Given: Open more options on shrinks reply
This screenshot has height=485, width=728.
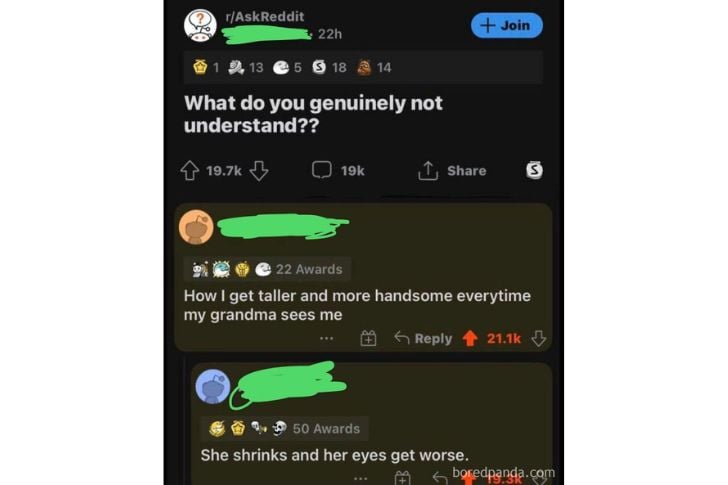Looking at the screenshot, I should pyautogui.click(x=361, y=478).
